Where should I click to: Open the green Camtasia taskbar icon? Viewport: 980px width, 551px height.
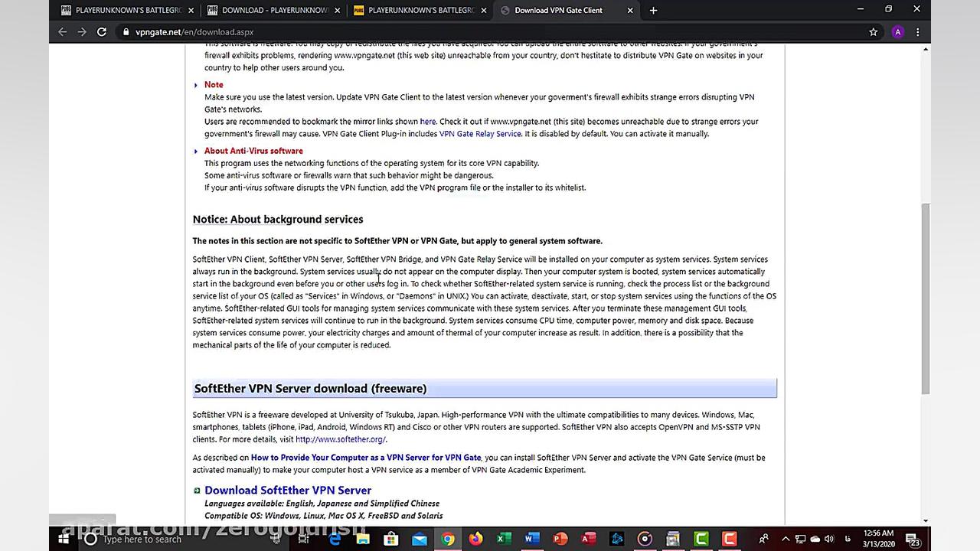coord(701,539)
